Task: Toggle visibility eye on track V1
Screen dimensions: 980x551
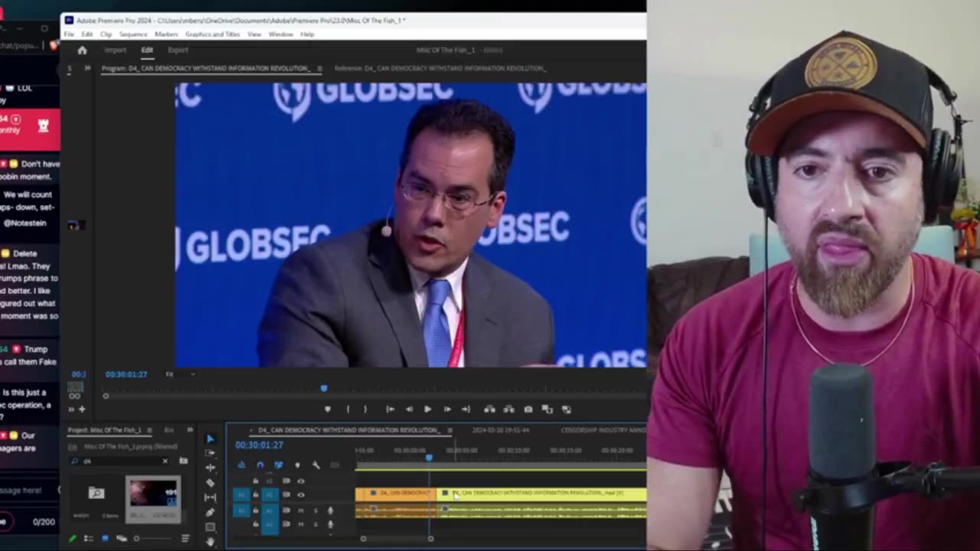Action: 301,495
